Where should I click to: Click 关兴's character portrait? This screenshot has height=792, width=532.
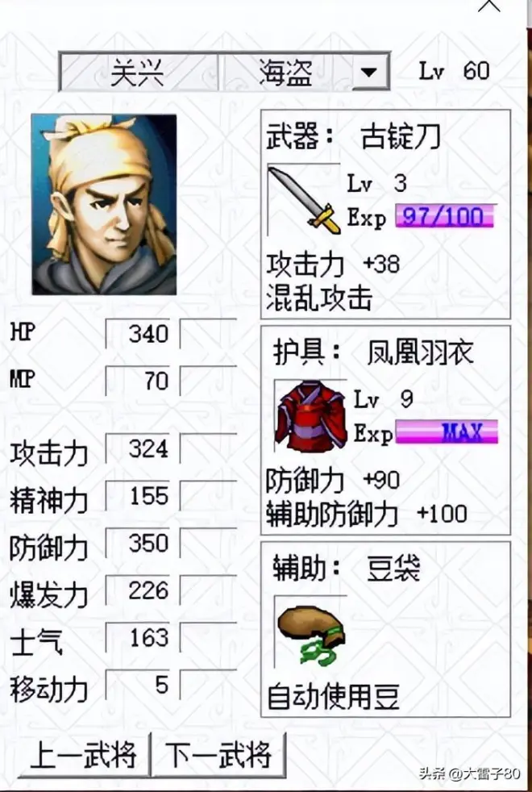pyautogui.click(x=104, y=204)
